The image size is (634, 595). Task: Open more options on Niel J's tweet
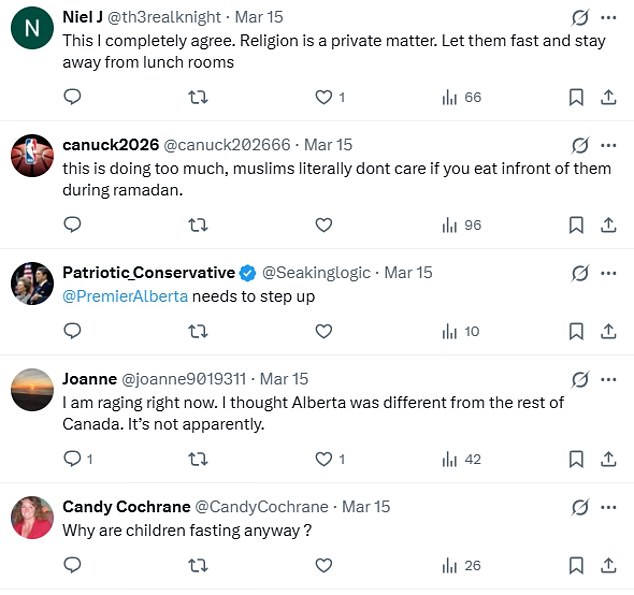[x=608, y=17]
